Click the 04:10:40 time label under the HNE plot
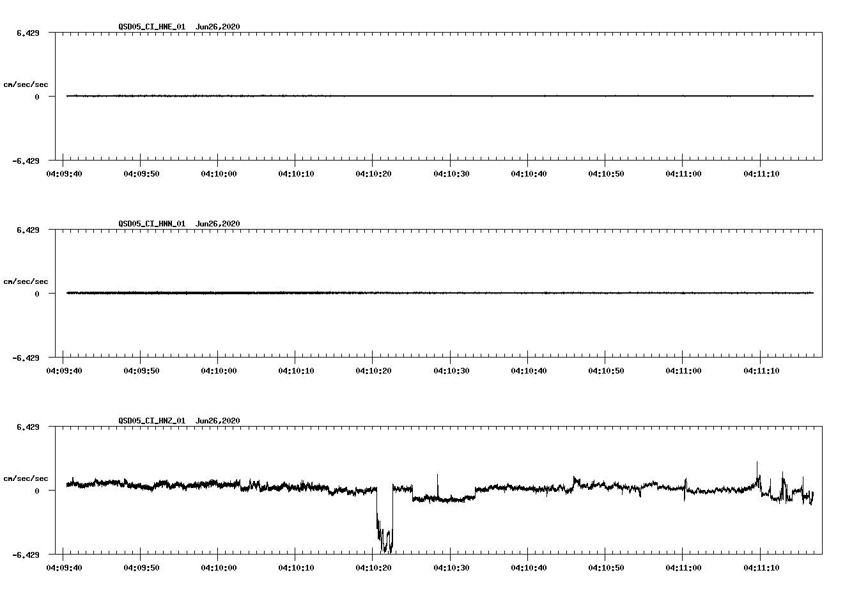Screen dimensions: 868x591 point(528,174)
